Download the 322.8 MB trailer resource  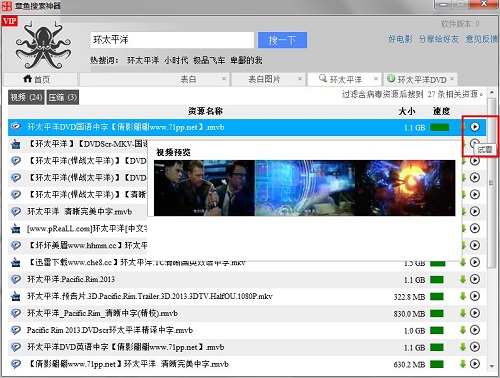coord(463,296)
